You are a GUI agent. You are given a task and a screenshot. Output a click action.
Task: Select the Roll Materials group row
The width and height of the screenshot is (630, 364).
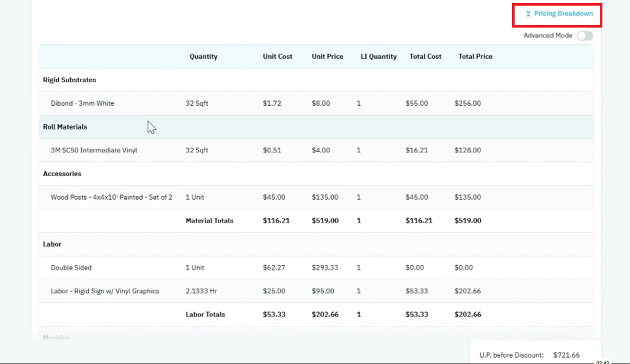point(316,127)
